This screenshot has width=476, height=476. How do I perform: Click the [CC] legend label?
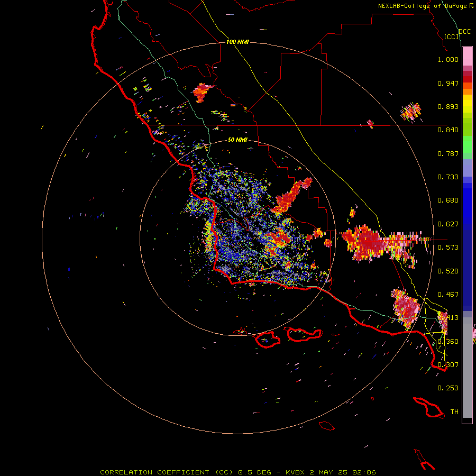click(452, 36)
